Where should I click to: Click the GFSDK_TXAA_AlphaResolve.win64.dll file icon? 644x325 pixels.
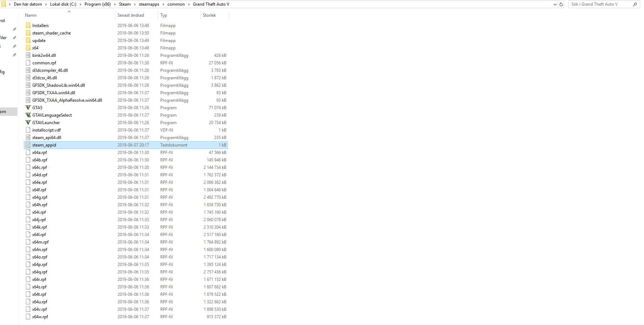(28, 100)
